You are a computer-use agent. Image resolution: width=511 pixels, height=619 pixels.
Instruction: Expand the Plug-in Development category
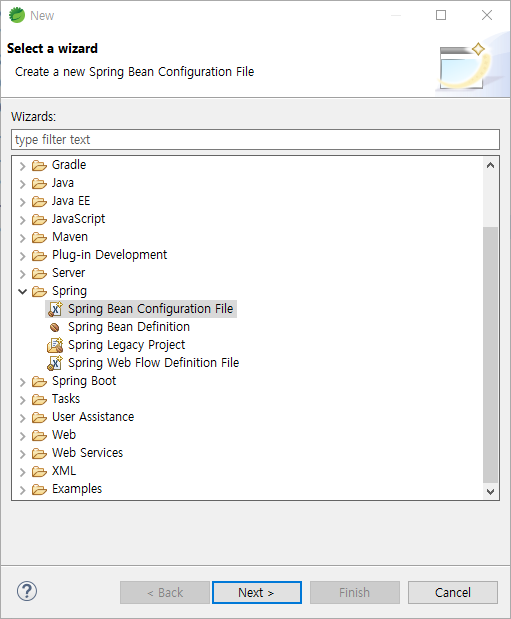tap(23, 256)
